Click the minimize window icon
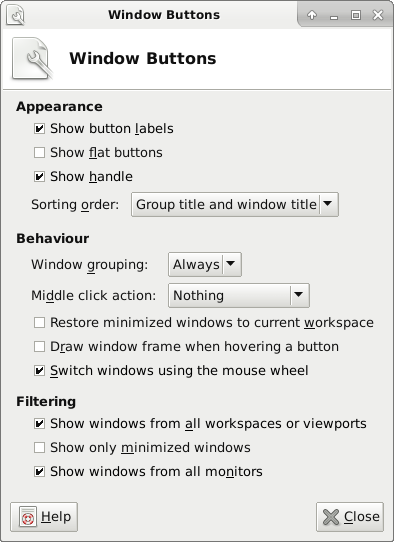This screenshot has width=394, height=542. [334, 16]
